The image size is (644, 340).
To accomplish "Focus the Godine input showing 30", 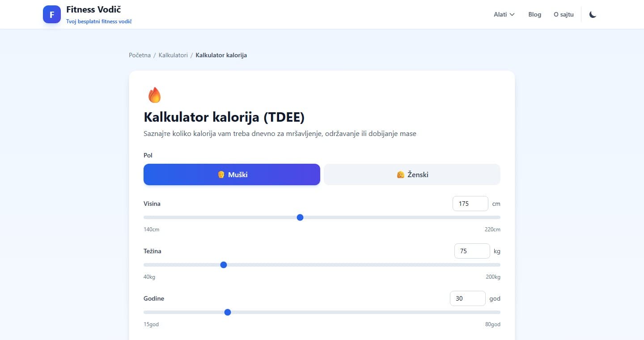I will click(468, 298).
